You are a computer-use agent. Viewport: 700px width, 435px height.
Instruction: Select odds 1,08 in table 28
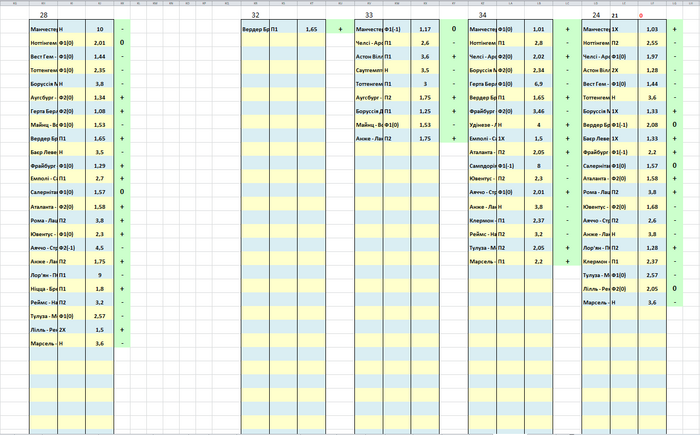(x=100, y=111)
